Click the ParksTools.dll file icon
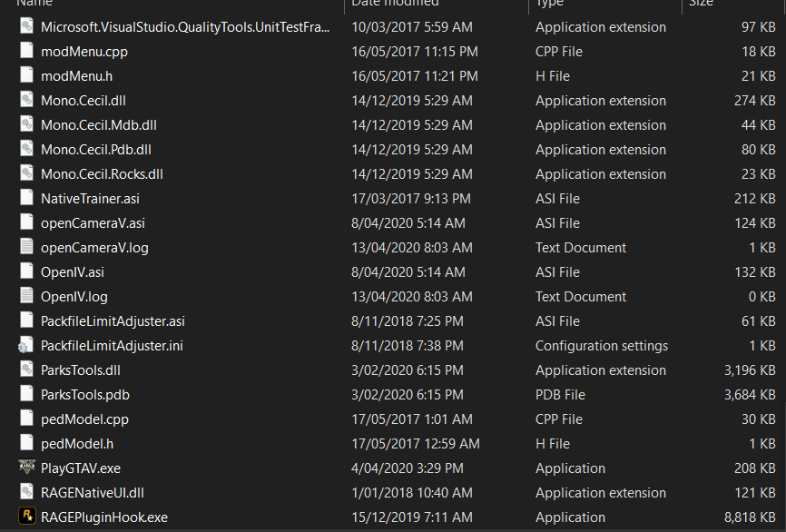The width and height of the screenshot is (786, 532). coord(26,370)
